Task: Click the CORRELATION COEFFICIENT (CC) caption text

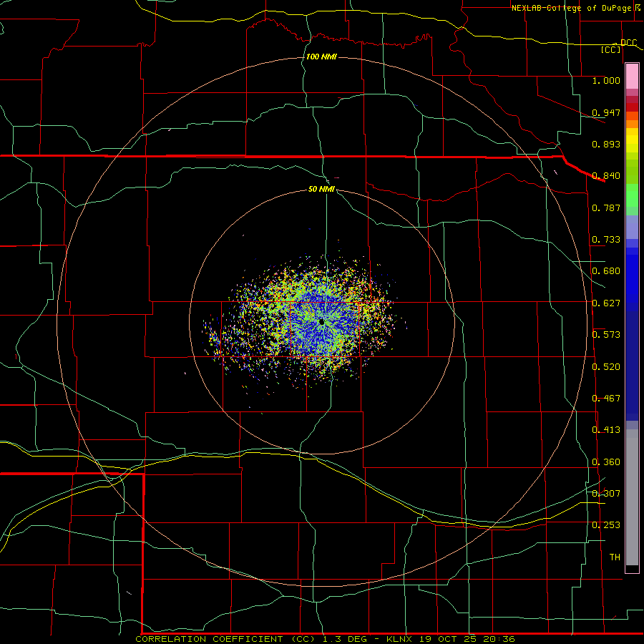Action: point(225,639)
